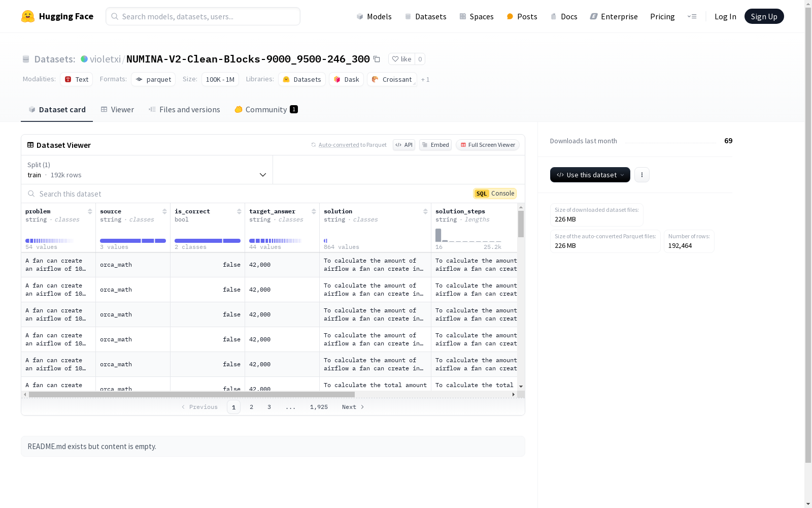Go to page 3
The width and height of the screenshot is (812, 508).
coord(269,407)
